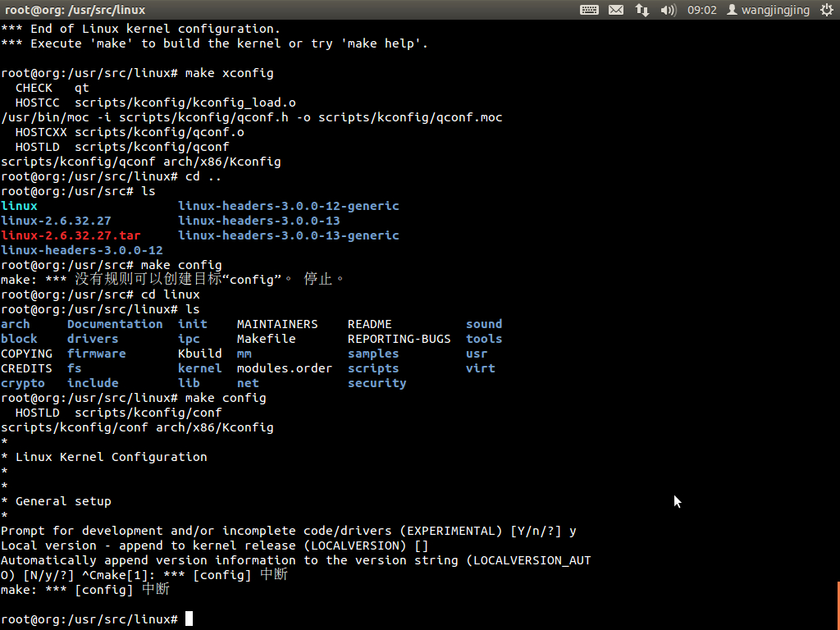Click the 'CREDITS' file name
This screenshot has width=840, height=630.
pyautogui.click(x=27, y=368)
